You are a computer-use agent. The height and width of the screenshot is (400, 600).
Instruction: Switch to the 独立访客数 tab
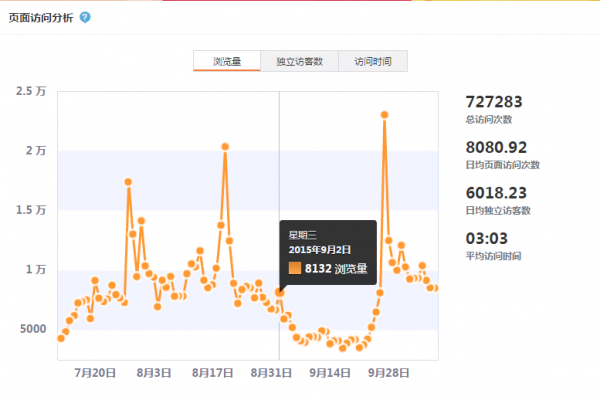(300, 61)
